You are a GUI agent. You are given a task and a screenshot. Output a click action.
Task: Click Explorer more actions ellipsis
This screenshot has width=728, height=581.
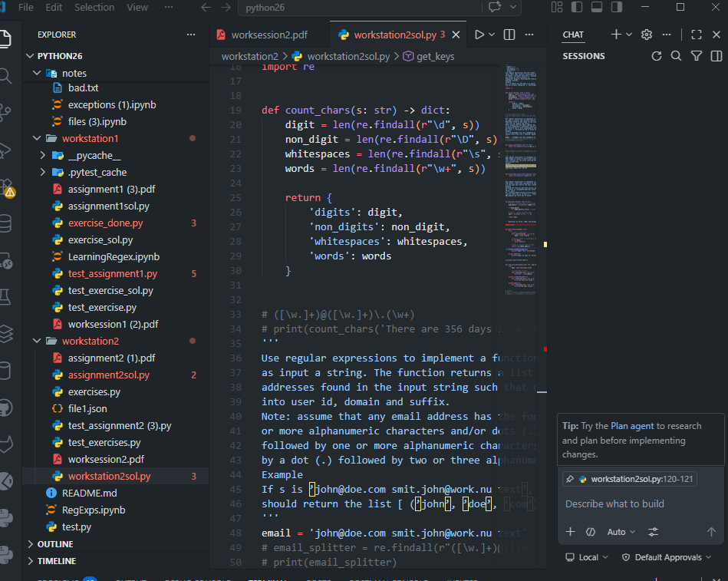pyautogui.click(x=191, y=35)
